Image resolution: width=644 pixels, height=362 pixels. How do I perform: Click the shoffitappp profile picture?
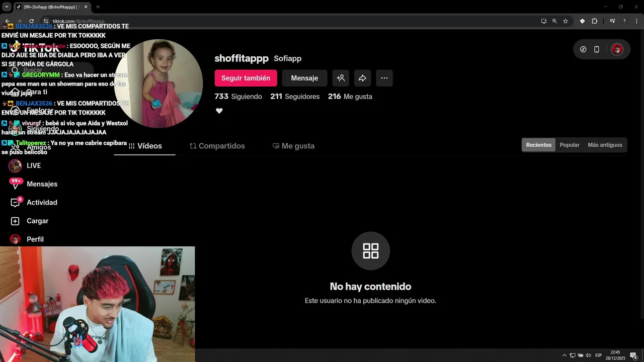158,83
